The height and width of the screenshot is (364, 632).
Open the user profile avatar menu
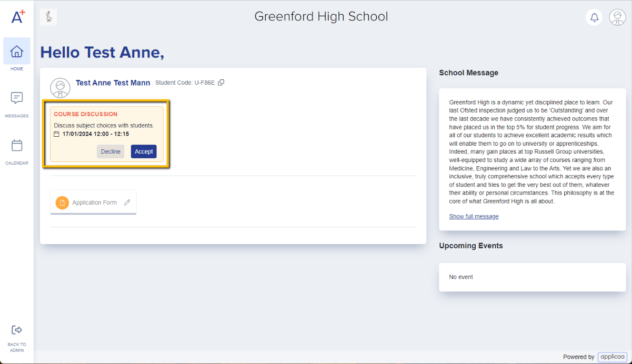click(617, 17)
